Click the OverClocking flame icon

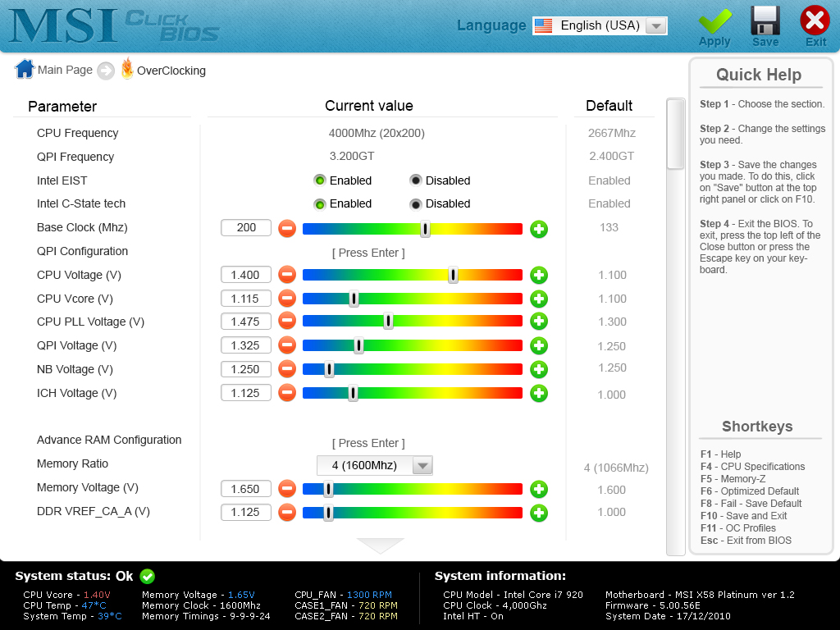tap(127, 69)
